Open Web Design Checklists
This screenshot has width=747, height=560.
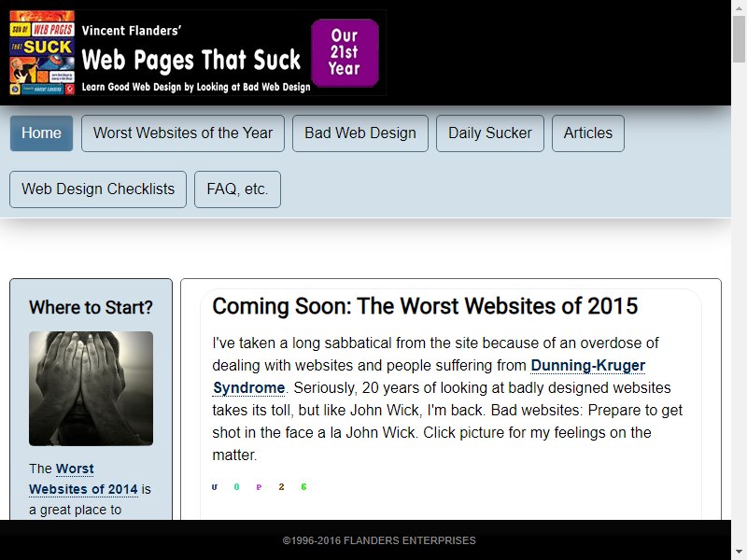point(98,189)
